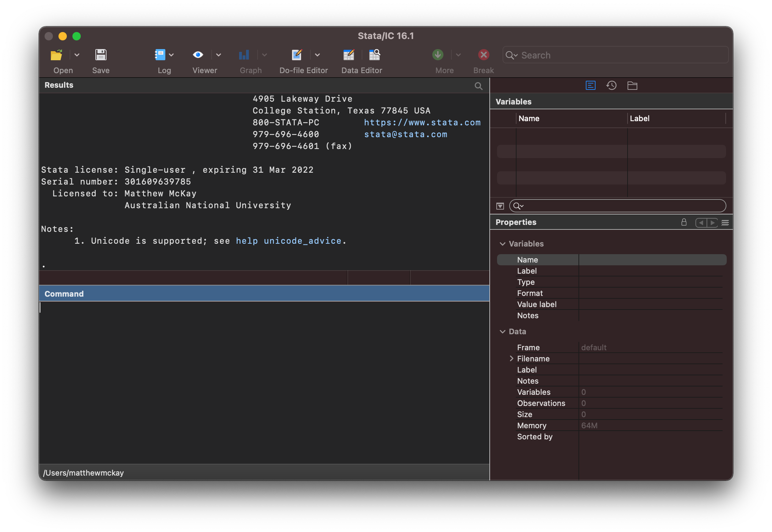
Task: Collapse the Data section in Properties
Action: coord(503,331)
